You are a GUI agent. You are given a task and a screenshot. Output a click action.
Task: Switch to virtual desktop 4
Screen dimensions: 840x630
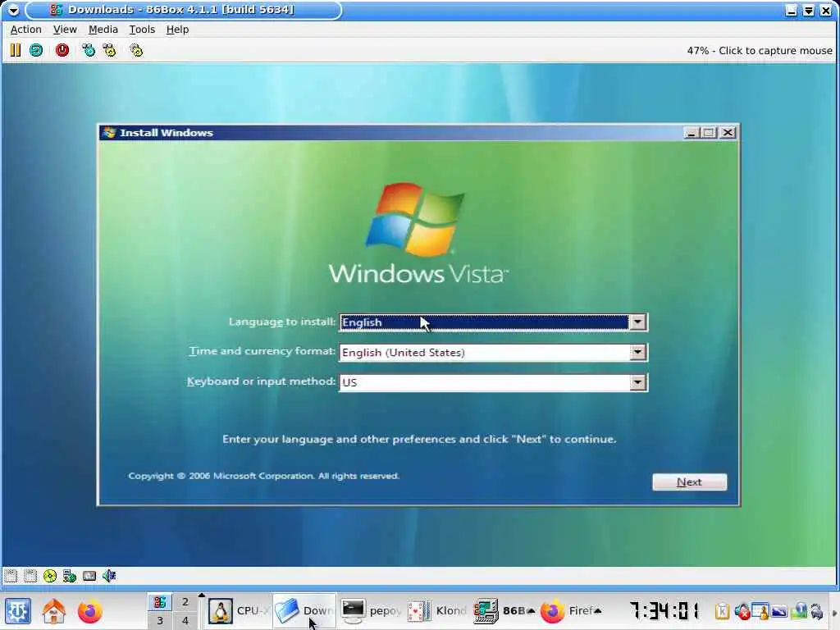point(185,621)
